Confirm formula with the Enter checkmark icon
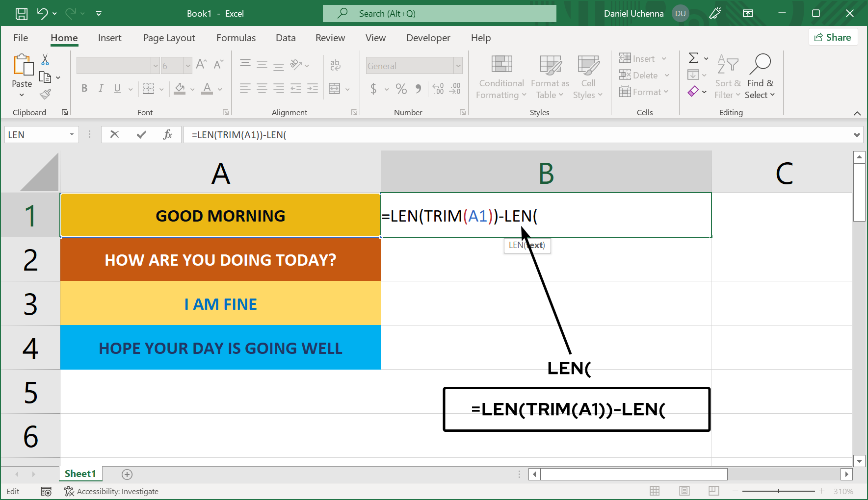 pos(141,134)
